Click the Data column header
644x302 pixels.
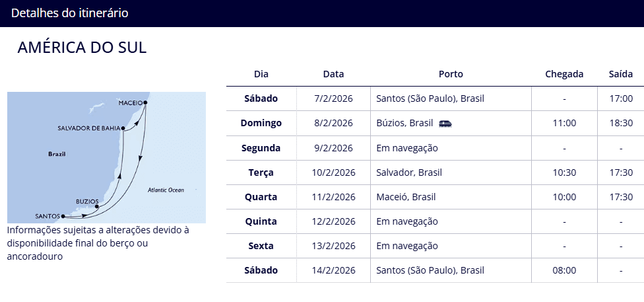[x=333, y=74]
